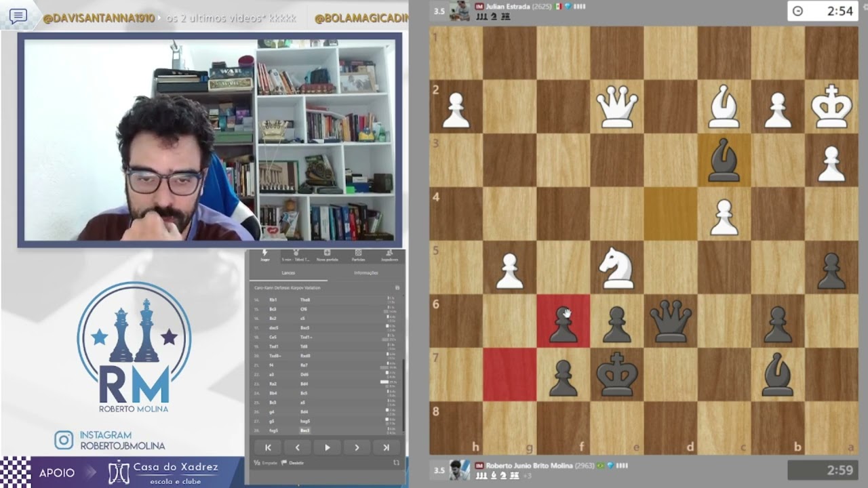Switch to the Informações tab

tap(366, 272)
